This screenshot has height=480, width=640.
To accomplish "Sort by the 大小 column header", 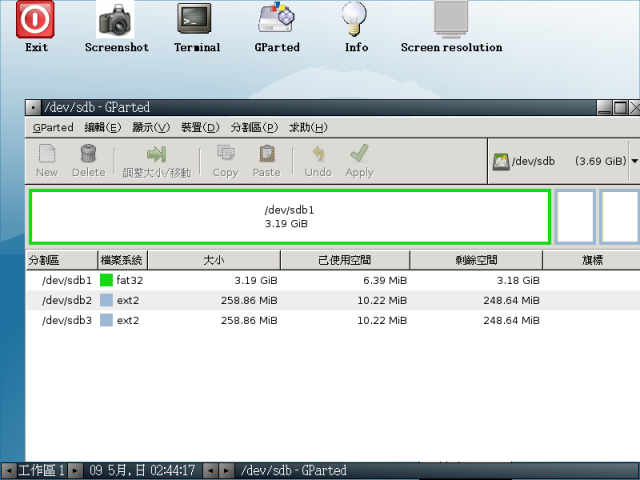I will pyautogui.click(x=214, y=260).
